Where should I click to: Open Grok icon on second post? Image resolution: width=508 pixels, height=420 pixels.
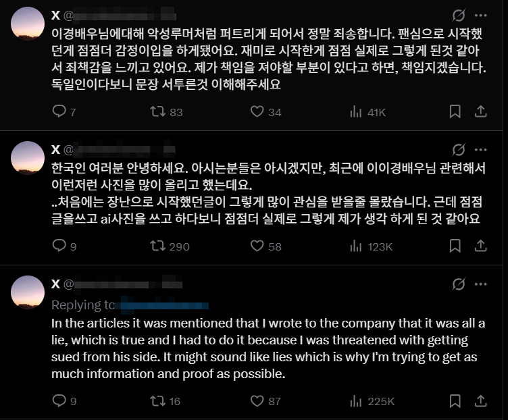tap(458, 149)
